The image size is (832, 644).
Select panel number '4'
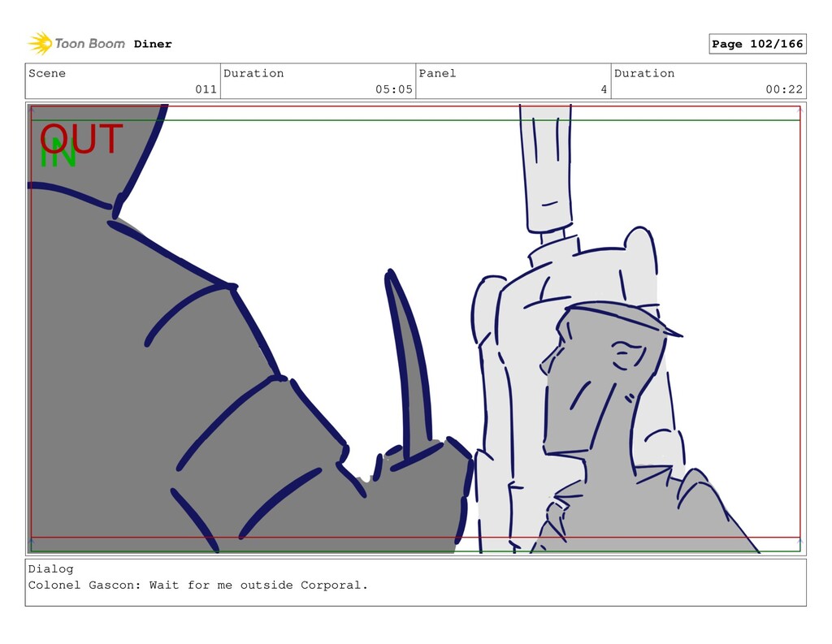604,89
